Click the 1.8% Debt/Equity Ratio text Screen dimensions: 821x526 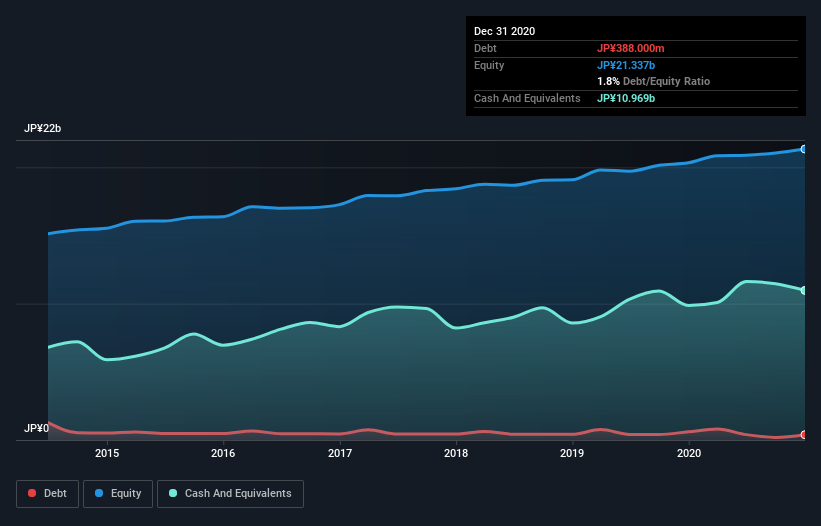(x=653, y=82)
